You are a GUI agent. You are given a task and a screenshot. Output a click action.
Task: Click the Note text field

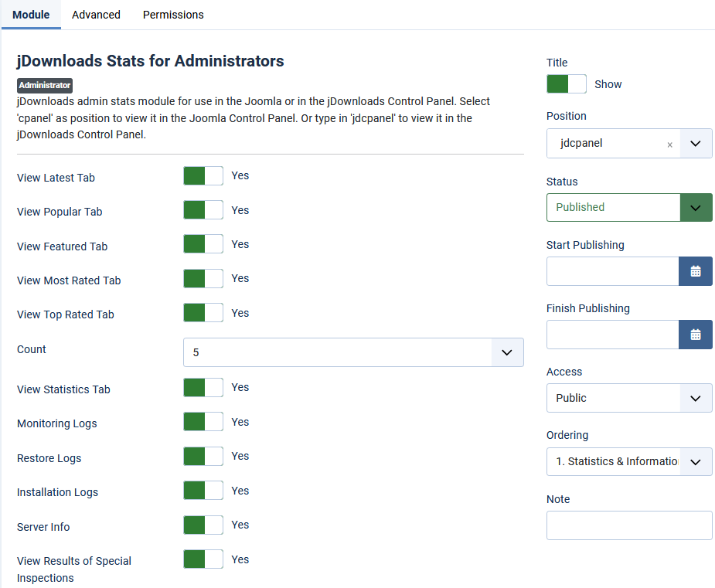[629, 525]
